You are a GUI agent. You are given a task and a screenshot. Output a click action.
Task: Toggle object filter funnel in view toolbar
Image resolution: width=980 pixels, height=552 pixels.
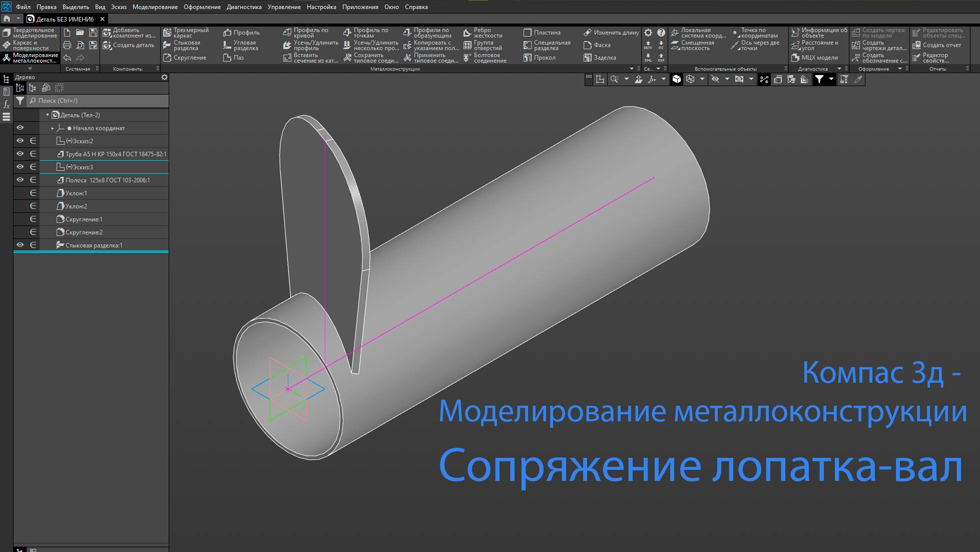click(x=819, y=79)
